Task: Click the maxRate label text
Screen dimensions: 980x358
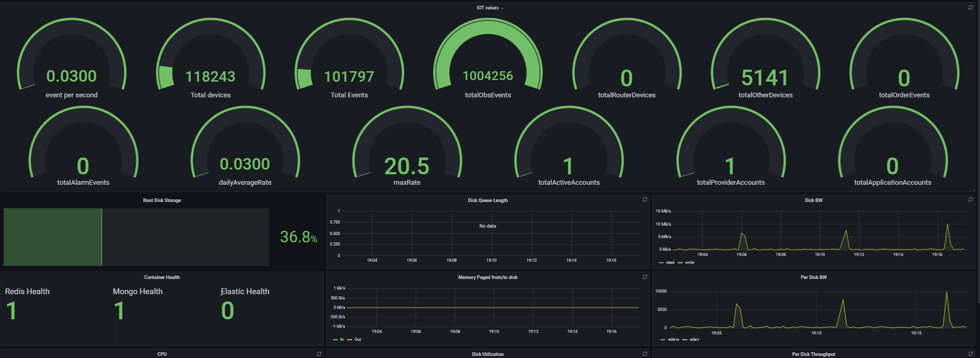Action: coord(407,183)
